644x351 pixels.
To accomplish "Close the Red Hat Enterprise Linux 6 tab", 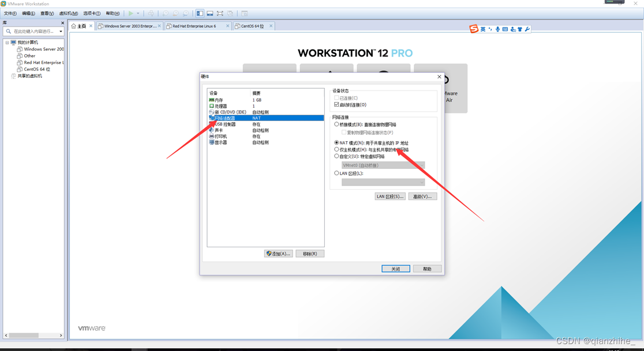I will pyautogui.click(x=228, y=26).
